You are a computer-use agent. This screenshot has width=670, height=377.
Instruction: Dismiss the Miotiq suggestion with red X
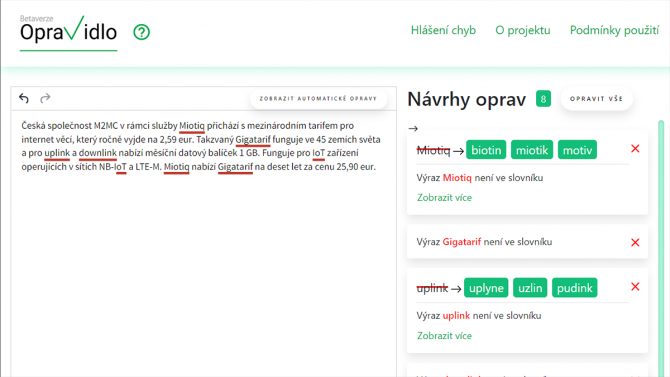pos(635,149)
